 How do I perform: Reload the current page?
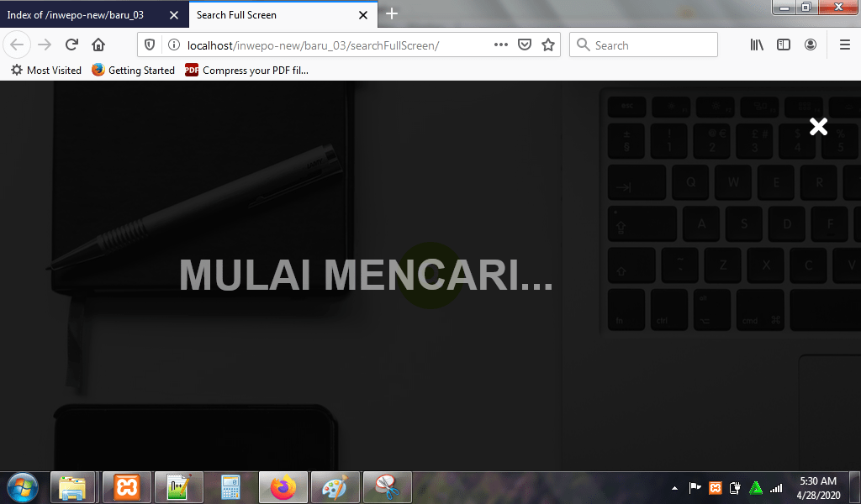point(71,45)
